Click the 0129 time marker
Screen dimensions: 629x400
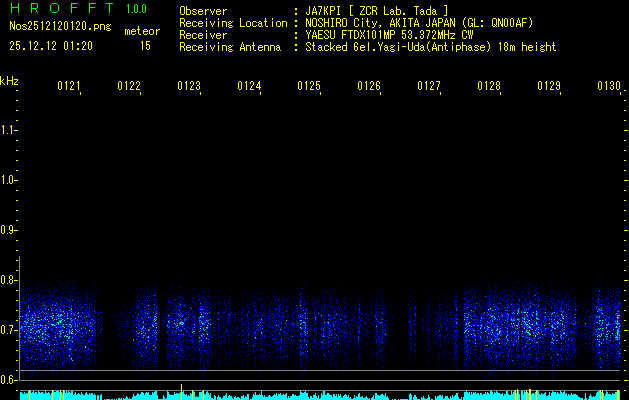point(549,87)
